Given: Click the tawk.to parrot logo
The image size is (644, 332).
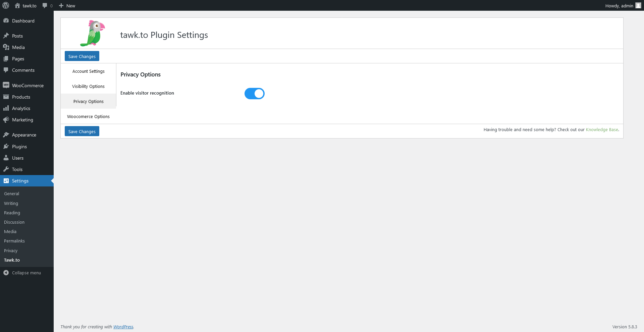Looking at the screenshot, I should 92,33.
